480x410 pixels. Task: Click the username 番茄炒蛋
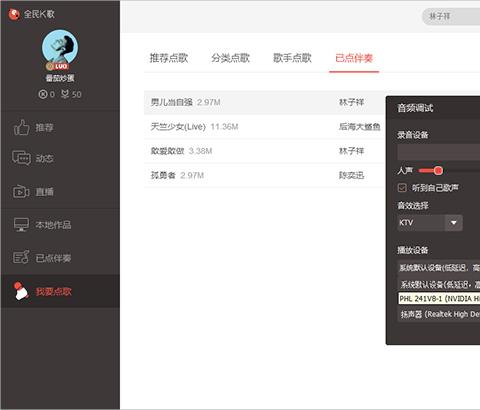60,78
